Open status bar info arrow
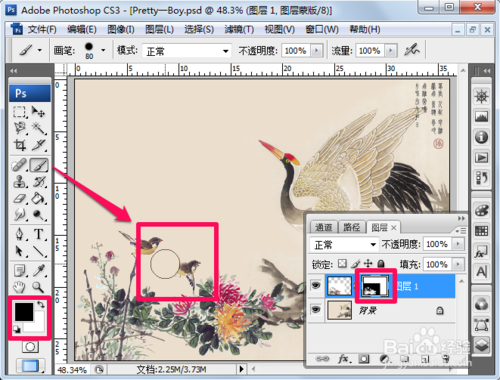 (242, 369)
